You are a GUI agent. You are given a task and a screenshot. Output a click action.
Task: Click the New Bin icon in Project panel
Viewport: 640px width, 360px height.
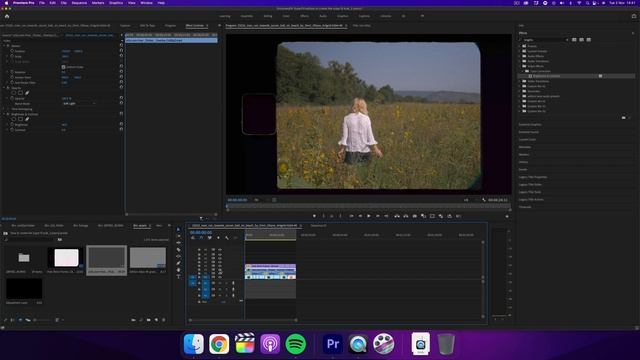pyautogui.click(x=149, y=320)
